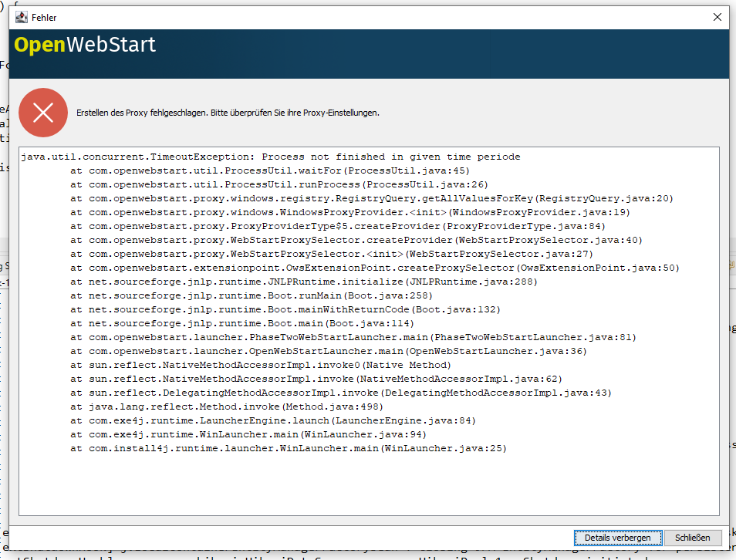Click the com.install4j WinLauncher.java:25 line
The image size is (736, 560).
pos(289,448)
